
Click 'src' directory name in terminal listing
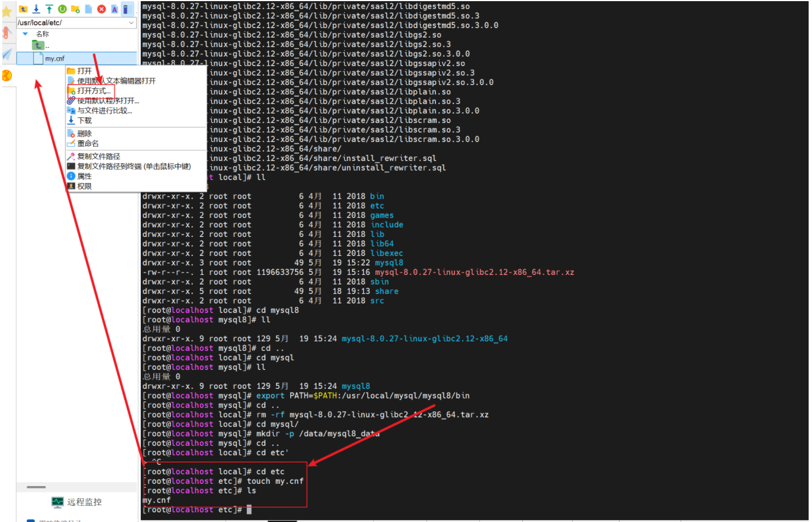pyautogui.click(x=377, y=301)
